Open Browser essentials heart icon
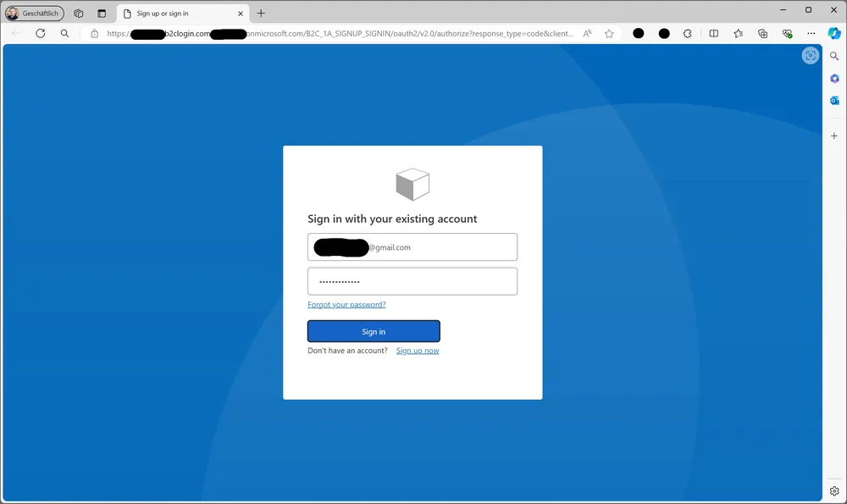 (787, 34)
